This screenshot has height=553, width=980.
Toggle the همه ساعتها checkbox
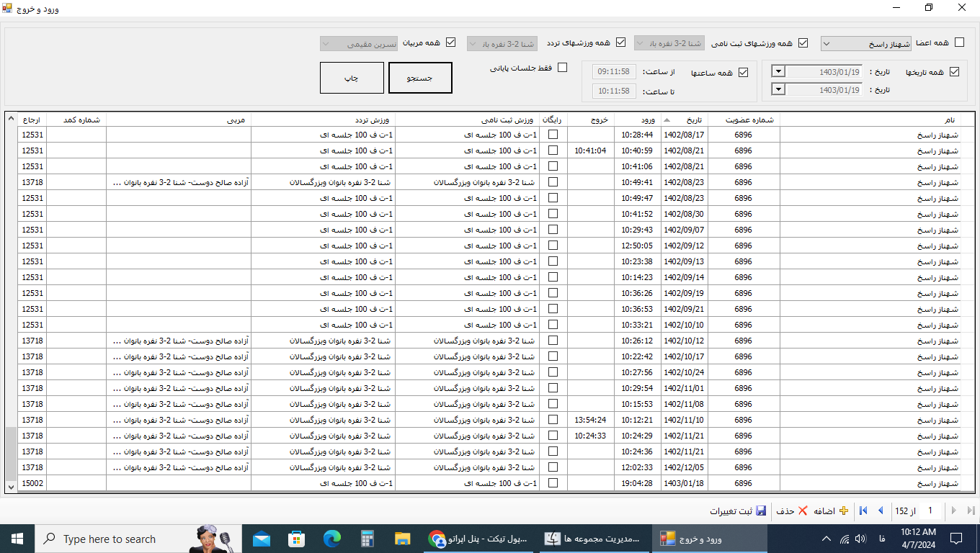pos(744,73)
